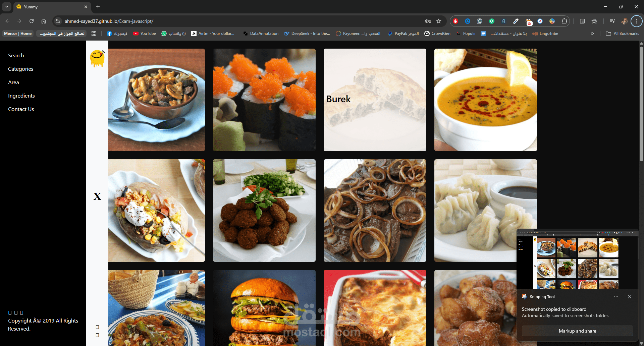This screenshot has height=346, width=644.
Task: Dismiss the Snipping Tool notification
Action: click(630, 297)
